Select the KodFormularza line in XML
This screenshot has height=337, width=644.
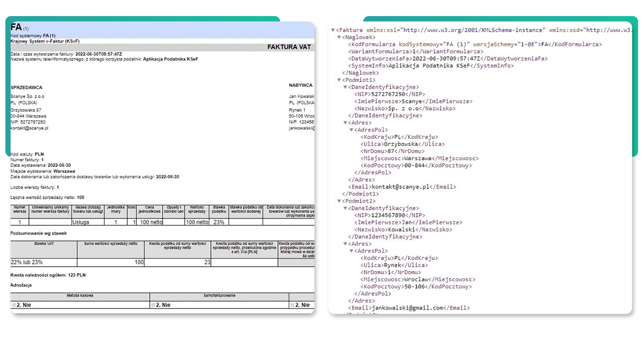475,45
